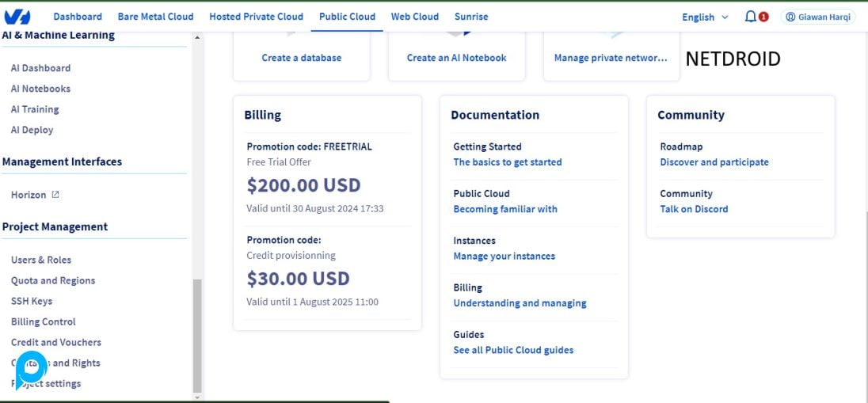Expand the English language dropdown
The height and width of the screenshot is (403, 868).
(705, 17)
